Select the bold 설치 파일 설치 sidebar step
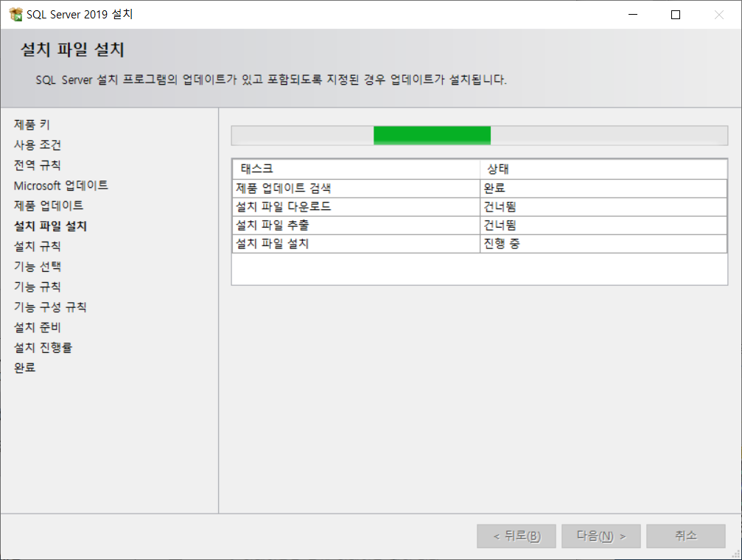Screen dimensions: 742x560 [51, 225]
